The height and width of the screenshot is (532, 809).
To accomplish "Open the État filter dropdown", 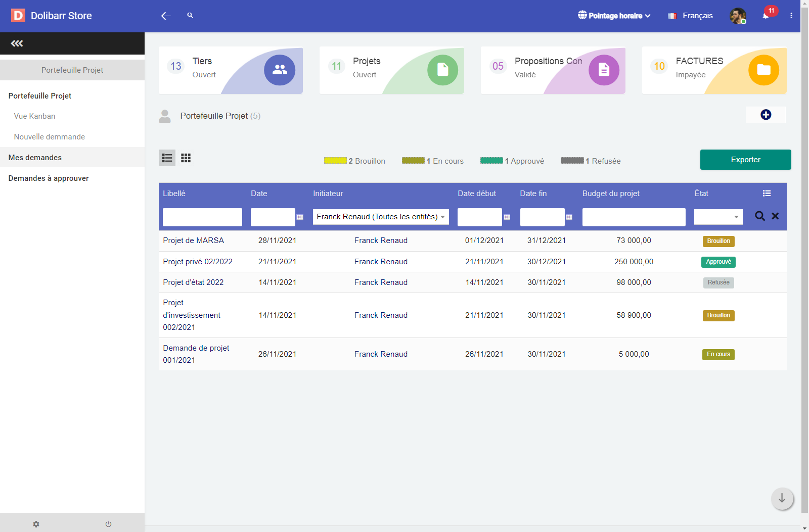I will point(718,217).
